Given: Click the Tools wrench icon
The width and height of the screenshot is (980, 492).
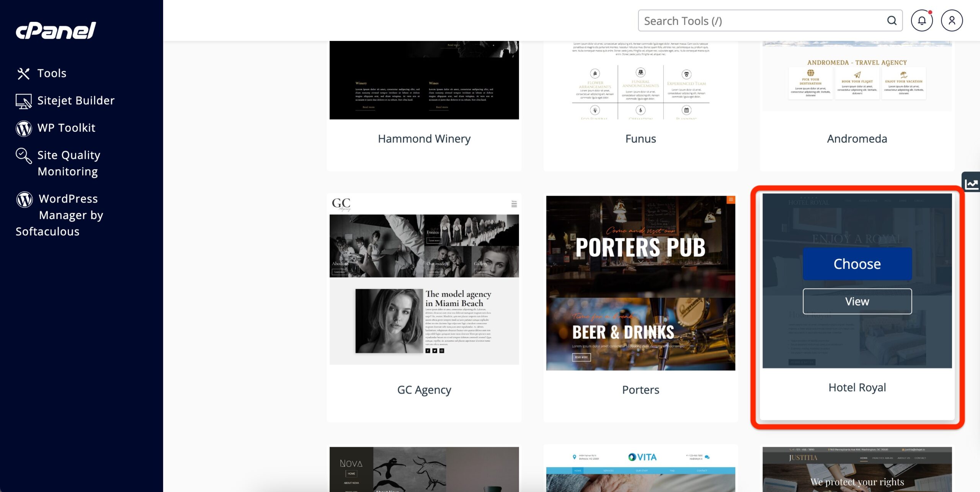Looking at the screenshot, I should point(23,74).
